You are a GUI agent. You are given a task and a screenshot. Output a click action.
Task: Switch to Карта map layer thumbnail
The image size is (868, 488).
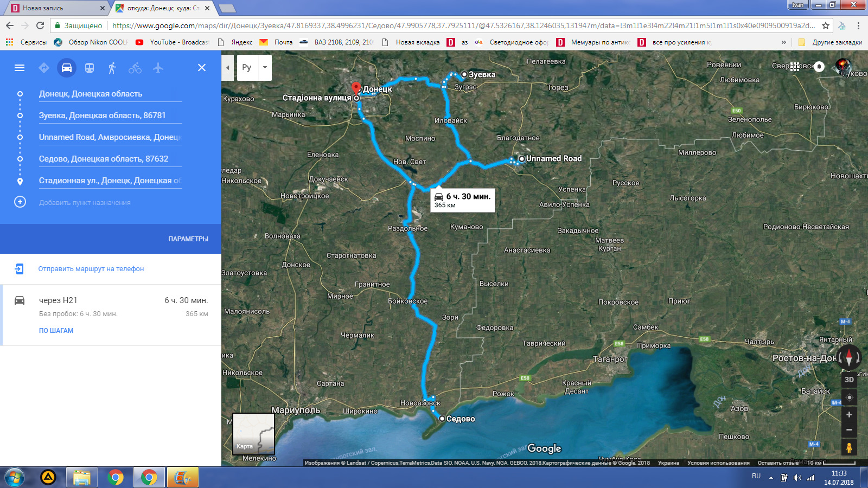(254, 433)
